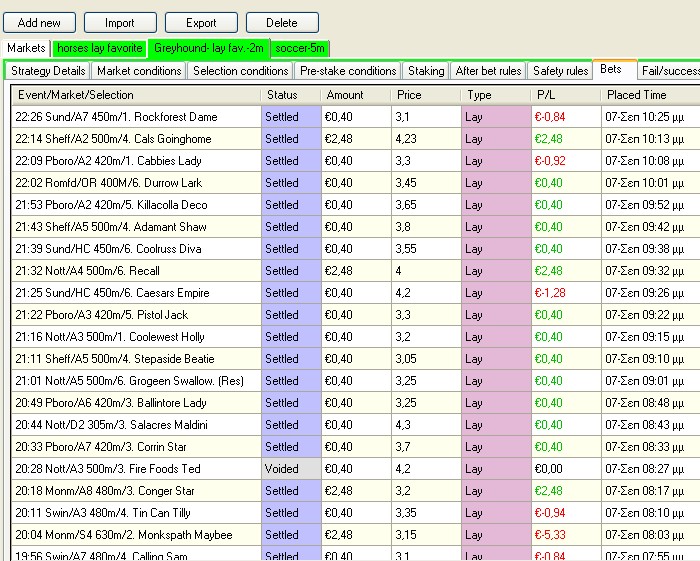This screenshot has width=700, height=561.
Task: Switch to the Staking tab
Action: (x=426, y=71)
